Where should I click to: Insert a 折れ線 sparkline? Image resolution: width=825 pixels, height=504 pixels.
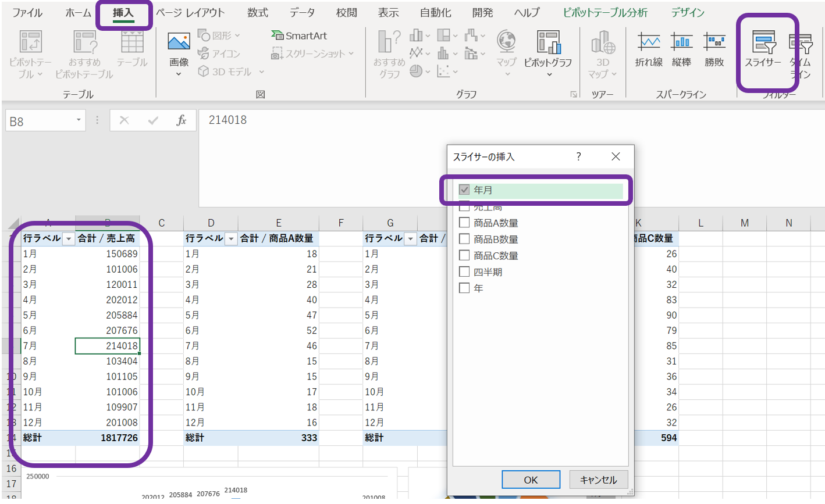[x=649, y=49]
